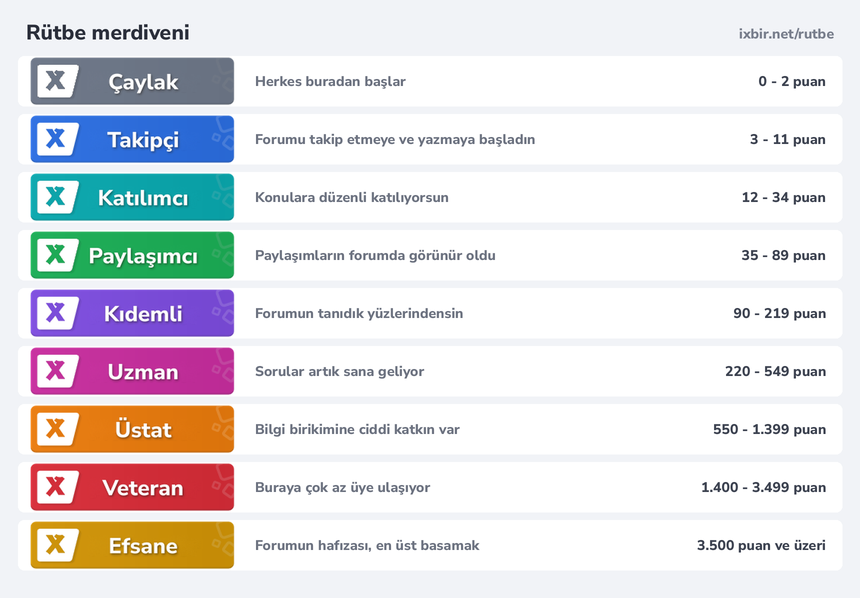Click the '550 - 1.399 puan' value

pos(770,430)
